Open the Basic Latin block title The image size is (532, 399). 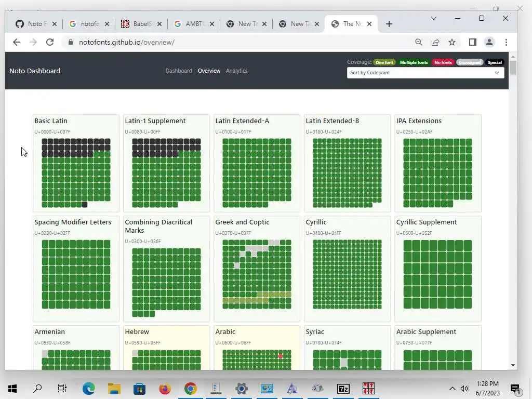tap(51, 121)
